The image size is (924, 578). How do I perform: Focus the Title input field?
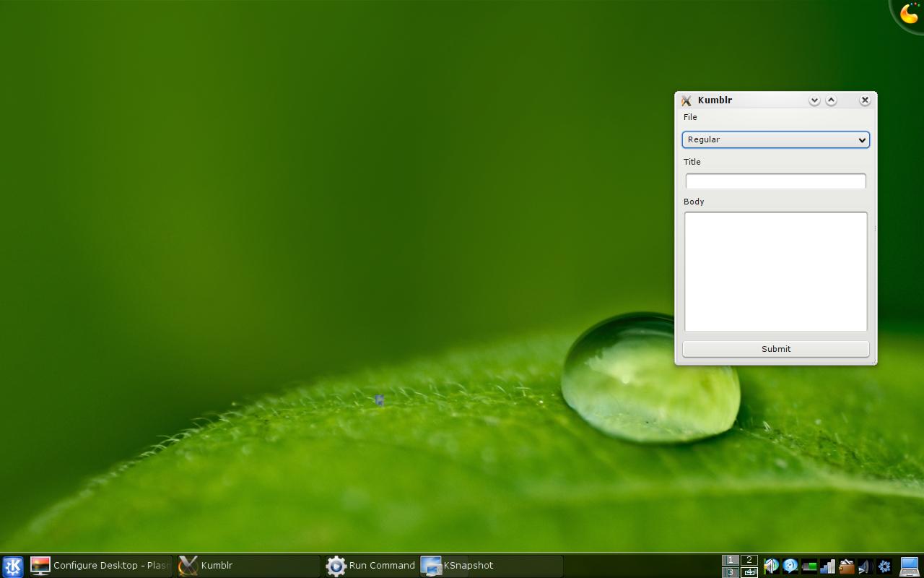click(x=776, y=181)
